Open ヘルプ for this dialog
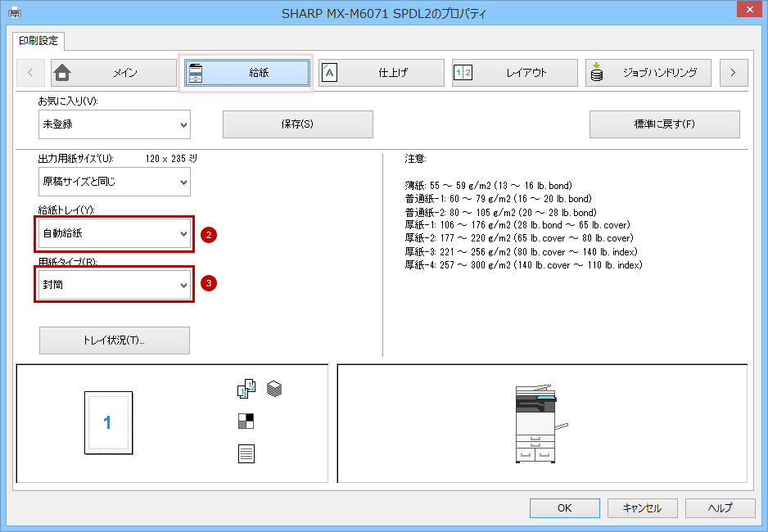Image resolution: width=768 pixels, height=532 pixels. click(x=720, y=508)
